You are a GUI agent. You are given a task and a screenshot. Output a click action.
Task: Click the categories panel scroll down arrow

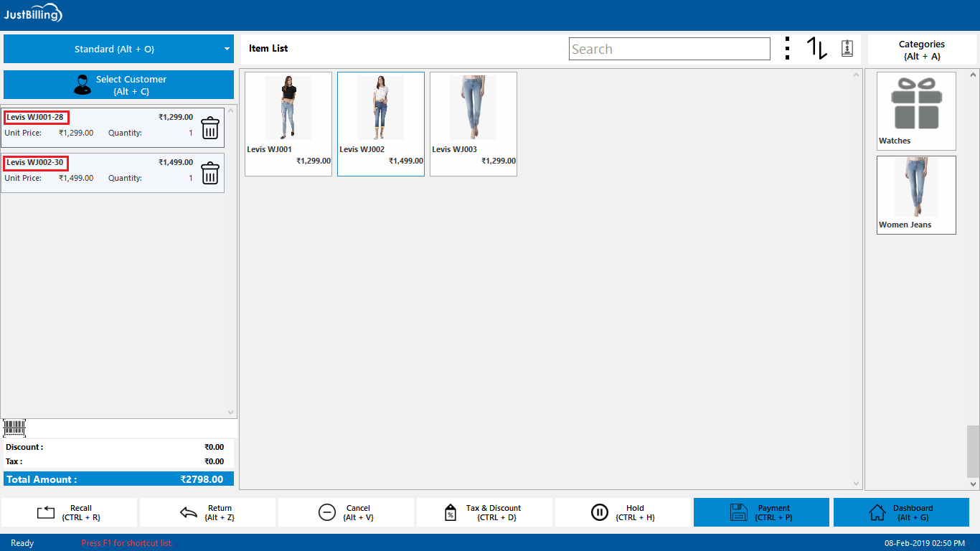coord(974,484)
